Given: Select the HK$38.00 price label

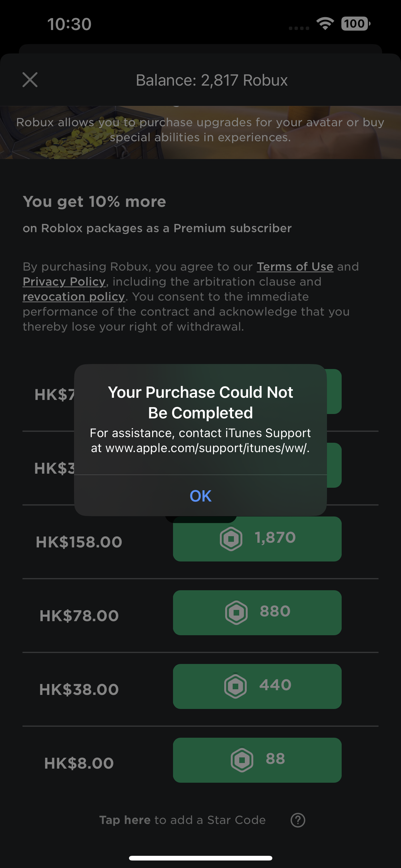Looking at the screenshot, I should (79, 689).
